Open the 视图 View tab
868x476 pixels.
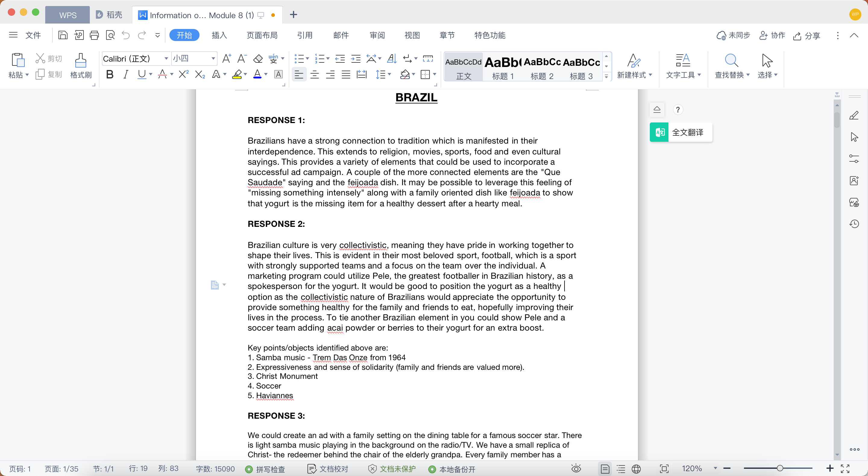412,35
